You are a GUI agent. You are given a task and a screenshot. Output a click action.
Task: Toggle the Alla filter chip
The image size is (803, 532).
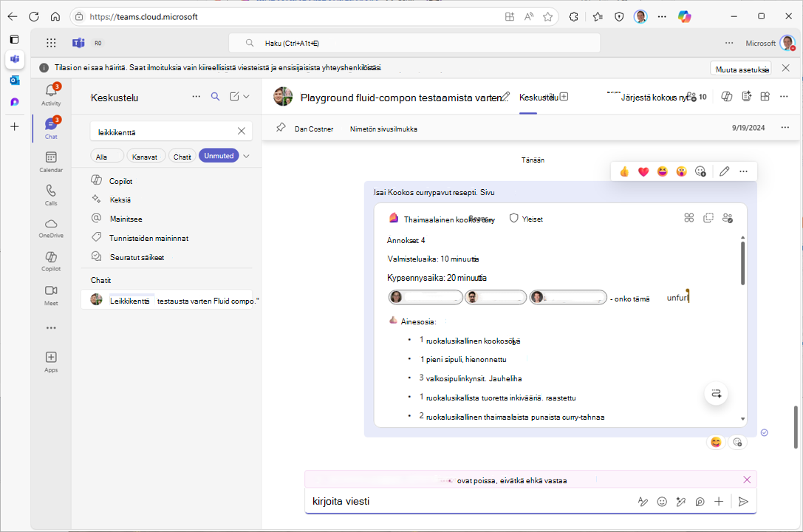click(x=107, y=156)
